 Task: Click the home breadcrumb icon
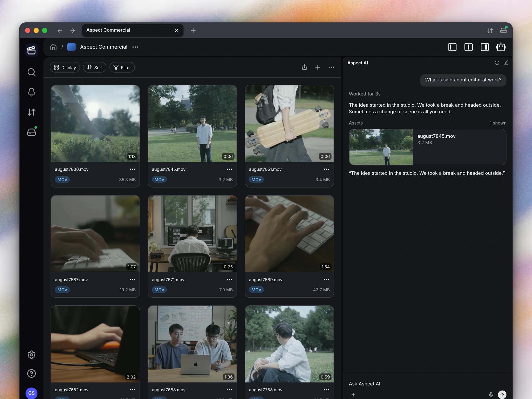coord(53,47)
